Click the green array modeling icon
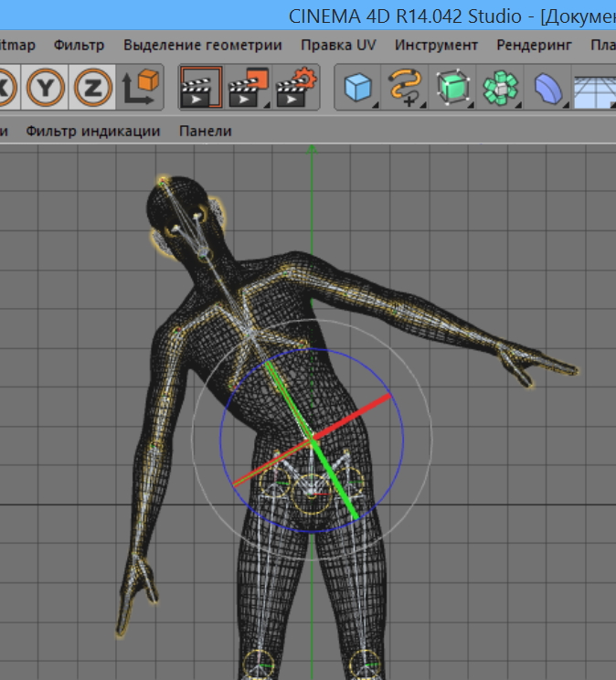 coord(500,88)
